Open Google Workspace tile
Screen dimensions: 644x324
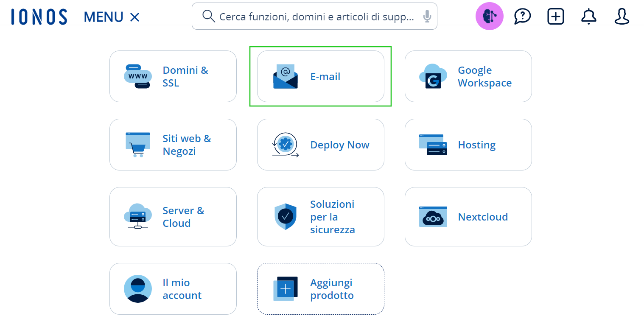[x=468, y=76]
